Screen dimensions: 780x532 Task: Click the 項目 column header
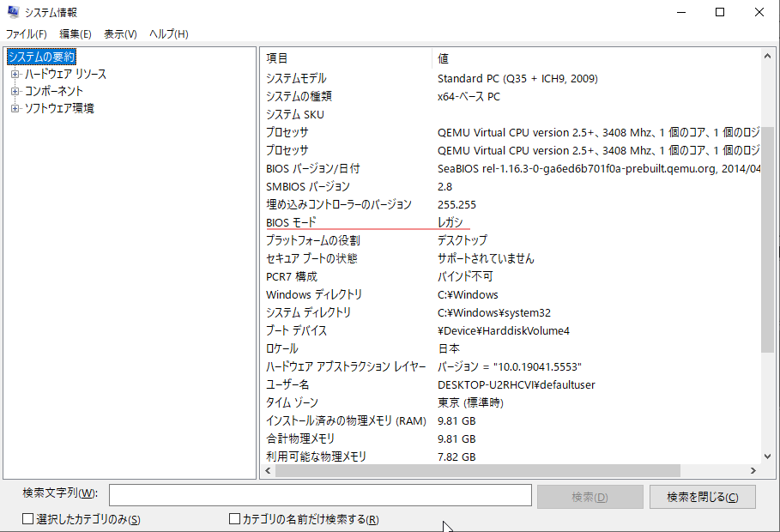[x=346, y=58]
